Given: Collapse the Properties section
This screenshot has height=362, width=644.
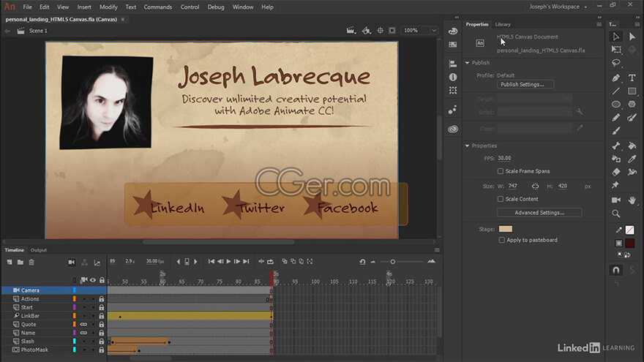Looking at the screenshot, I should pyautogui.click(x=467, y=146).
